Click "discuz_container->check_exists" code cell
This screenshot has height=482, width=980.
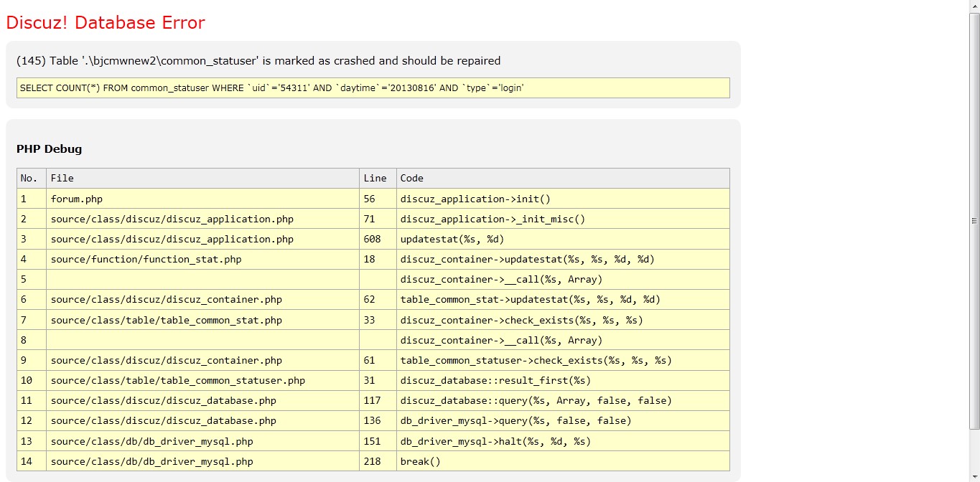(x=563, y=320)
